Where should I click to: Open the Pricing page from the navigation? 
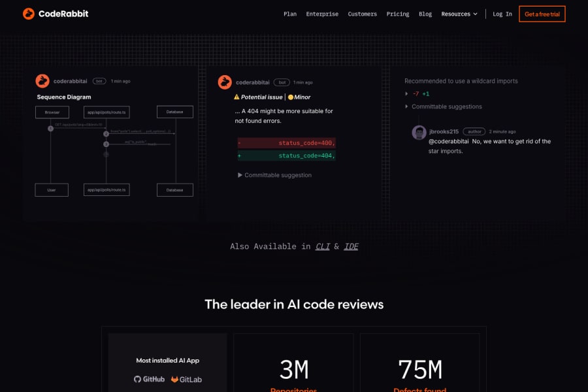398,14
